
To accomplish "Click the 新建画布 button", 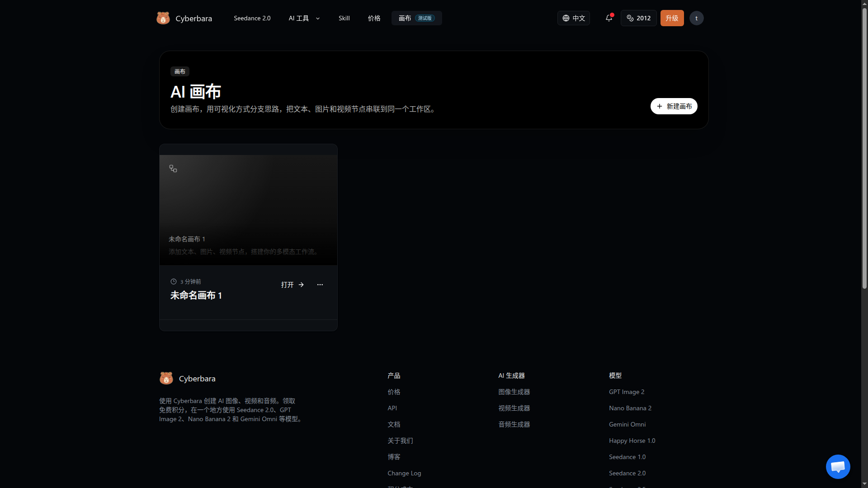I will pos(674,106).
